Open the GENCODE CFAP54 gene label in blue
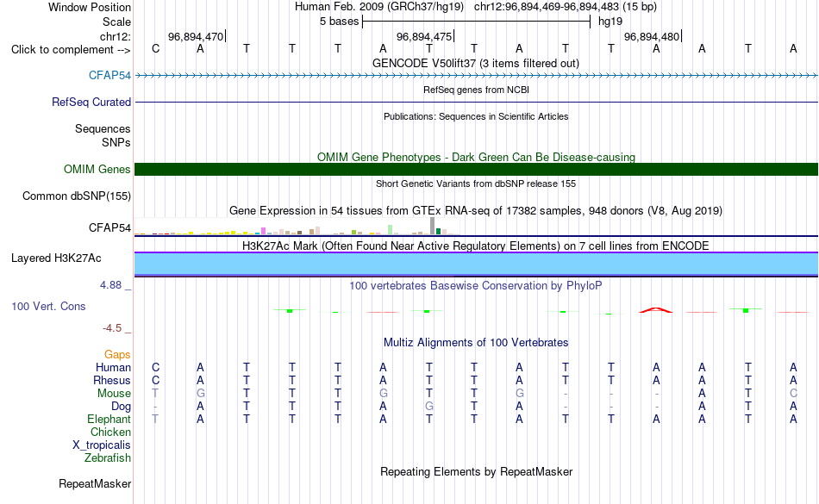The height and width of the screenshot is (504, 819). pos(109,75)
